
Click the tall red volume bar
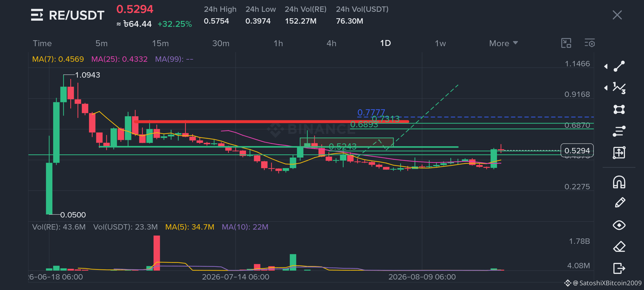(x=157, y=253)
